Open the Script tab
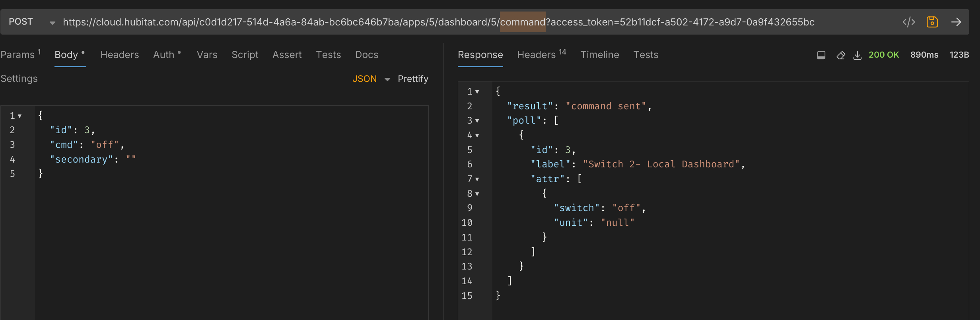The height and width of the screenshot is (320, 980). tap(245, 55)
